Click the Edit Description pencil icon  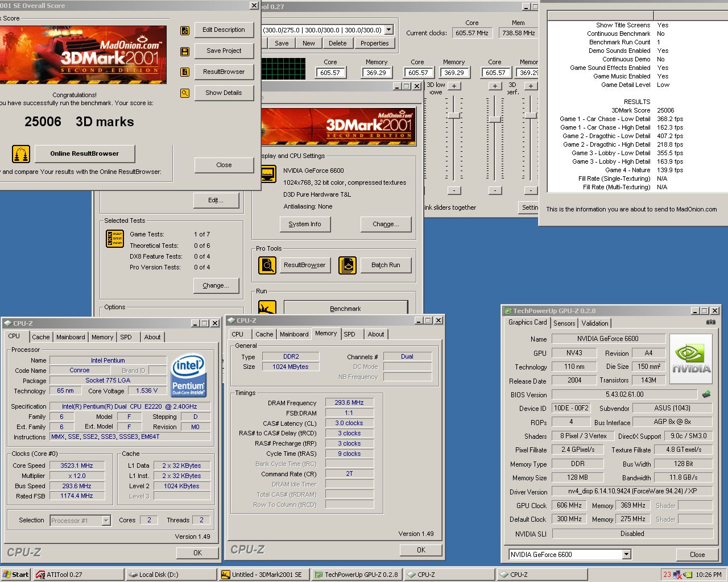coord(185,31)
